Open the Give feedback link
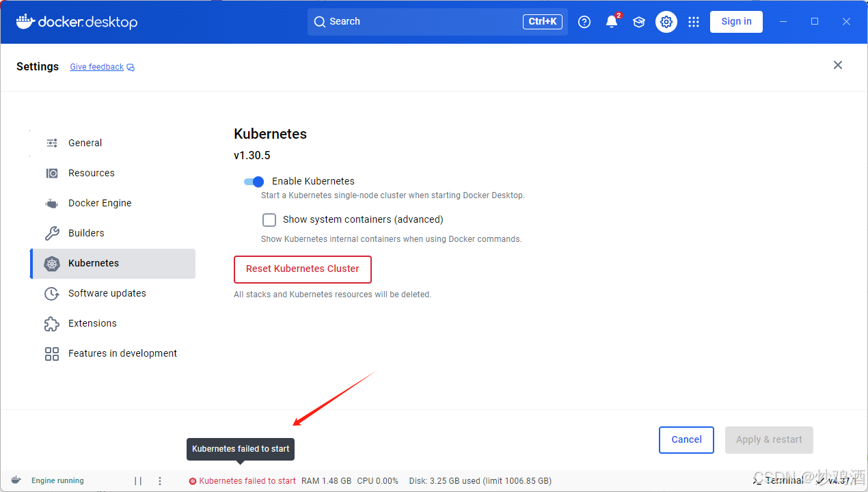Screen dimensions: 868x492 point(97,67)
